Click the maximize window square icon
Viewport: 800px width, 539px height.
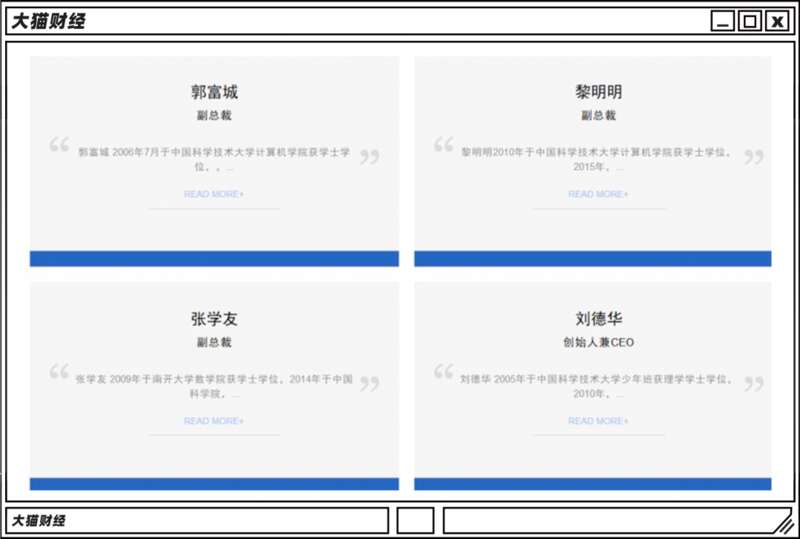(x=750, y=21)
